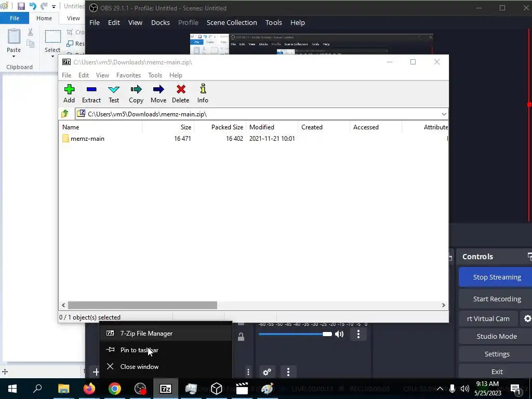Click the red Delete icon in 7-Zip
Viewport: 532px width, 399px height.
tap(181, 89)
